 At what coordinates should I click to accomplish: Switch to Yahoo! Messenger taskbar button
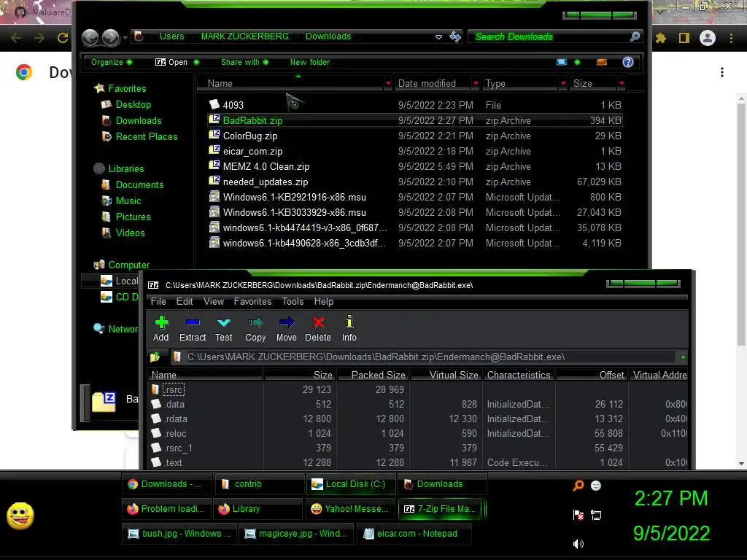(351, 508)
